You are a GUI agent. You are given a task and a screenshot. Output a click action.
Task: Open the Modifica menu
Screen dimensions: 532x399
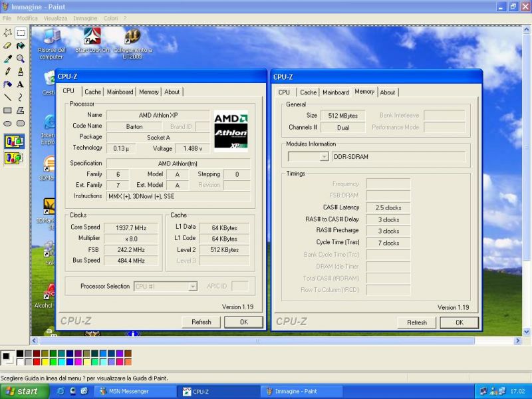[x=27, y=19]
